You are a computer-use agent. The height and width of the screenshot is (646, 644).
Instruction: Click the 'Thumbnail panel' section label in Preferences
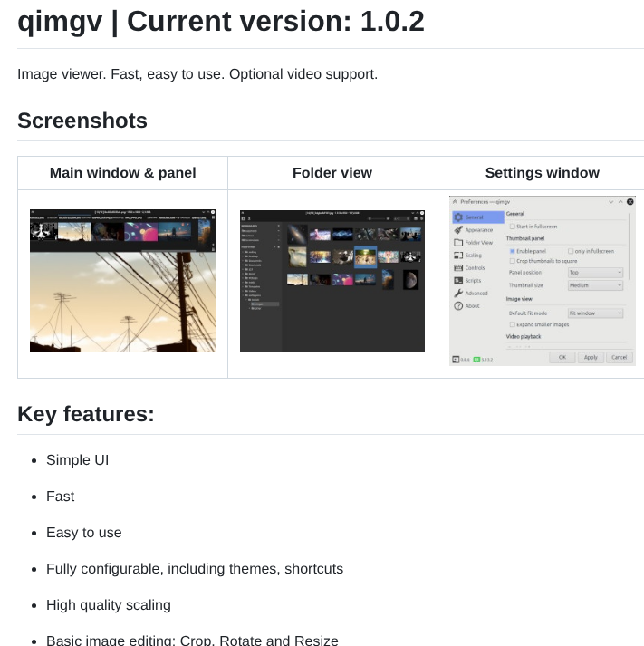coord(525,238)
